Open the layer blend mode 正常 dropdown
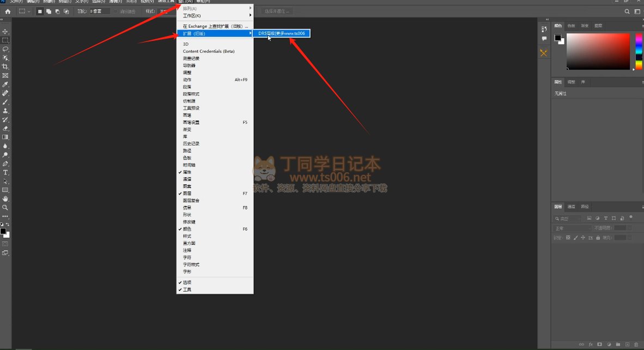Image resolution: width=644 pixels, height=350 pixels. 572,228
